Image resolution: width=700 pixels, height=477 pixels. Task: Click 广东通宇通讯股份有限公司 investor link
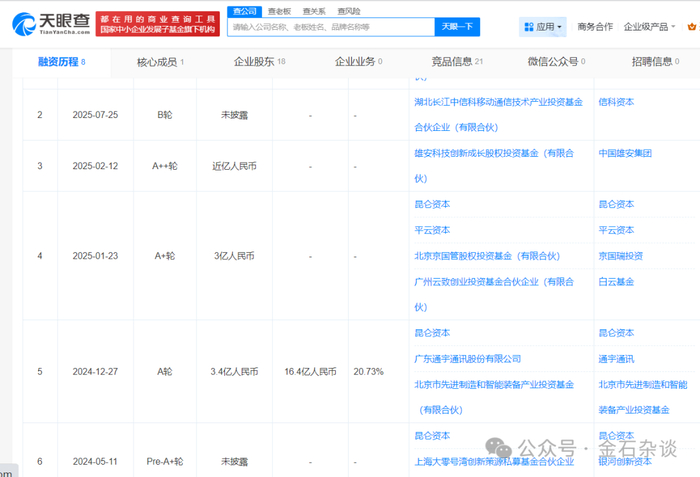467,358
